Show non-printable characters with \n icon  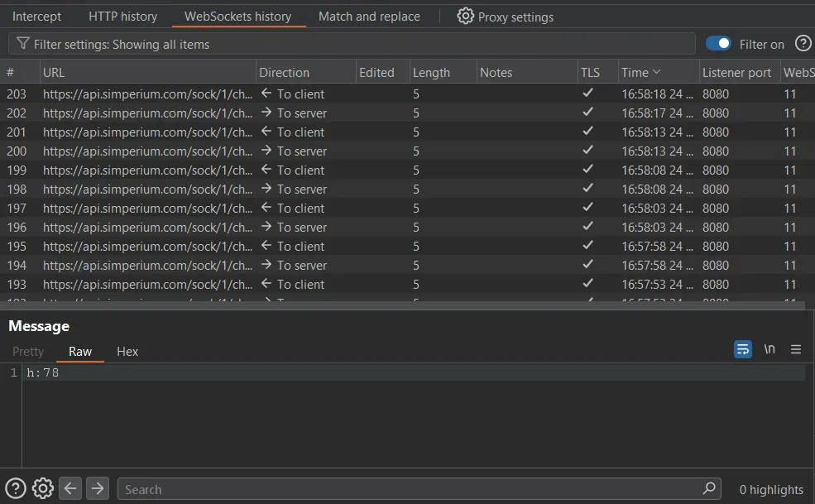point(769,349)
